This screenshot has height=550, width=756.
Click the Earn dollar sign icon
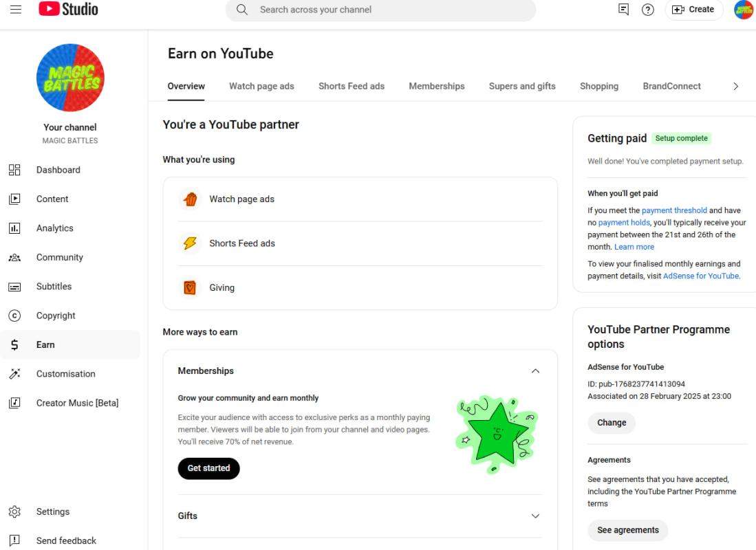click(x=14, y=344)
